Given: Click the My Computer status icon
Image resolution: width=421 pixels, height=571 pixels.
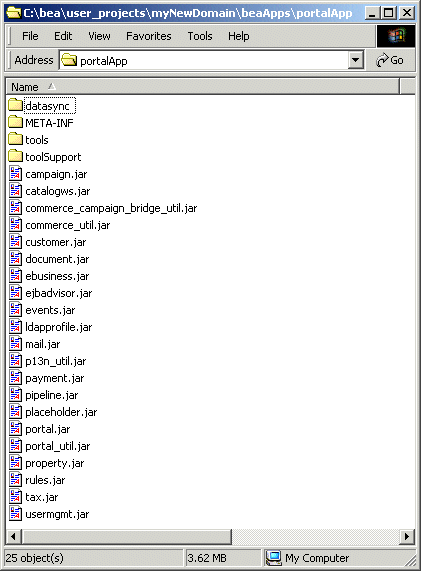Looking at the screenshot, I should point(274,558).
